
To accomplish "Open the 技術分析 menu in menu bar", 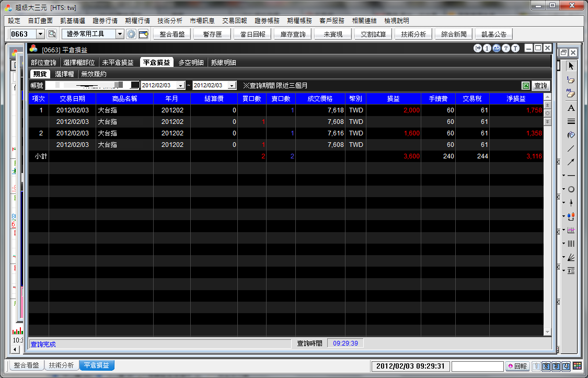I will (170, 21).
